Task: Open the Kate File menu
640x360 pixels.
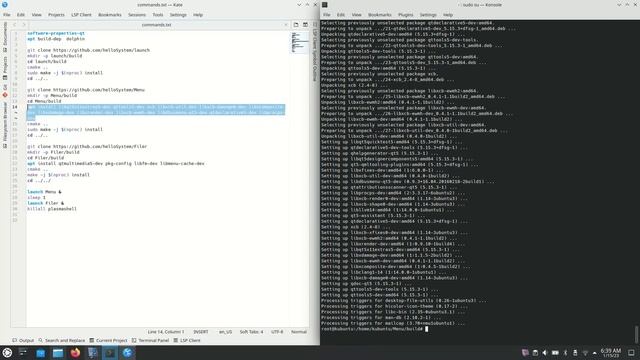Action: [x=7, y=15]
